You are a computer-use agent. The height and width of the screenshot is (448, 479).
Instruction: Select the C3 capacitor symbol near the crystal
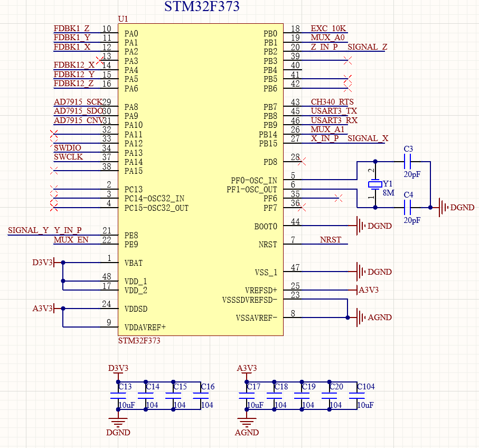tap(407, 161)
